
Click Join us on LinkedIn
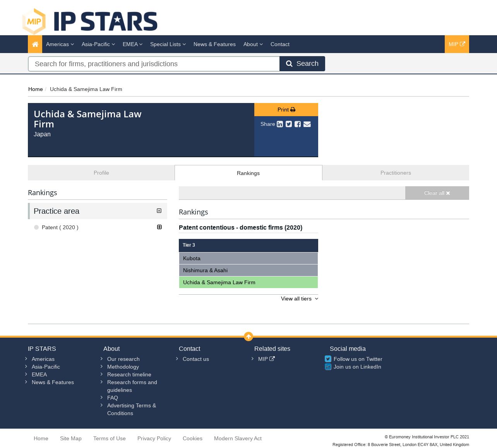point(357,367)
